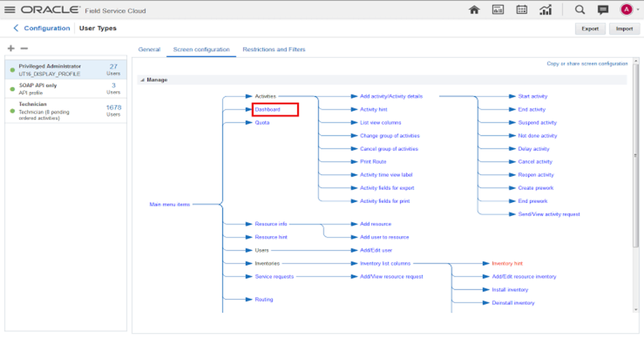Open List view columns link
The height and width of the screenshot is (338, 644).
[380, 123]
